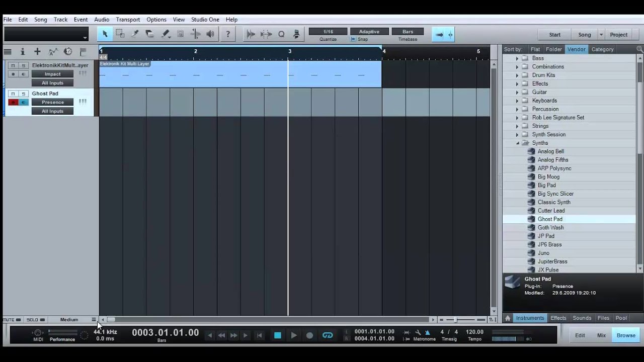Mute the ElektronikKitMultiLayer track
Screen dimensions: 644x362
[13, 65]
